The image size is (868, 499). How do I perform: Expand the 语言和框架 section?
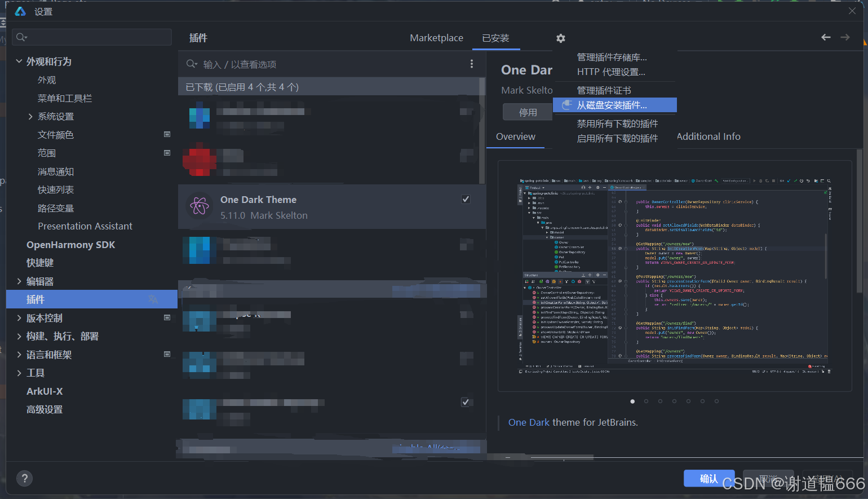[19, 355]
